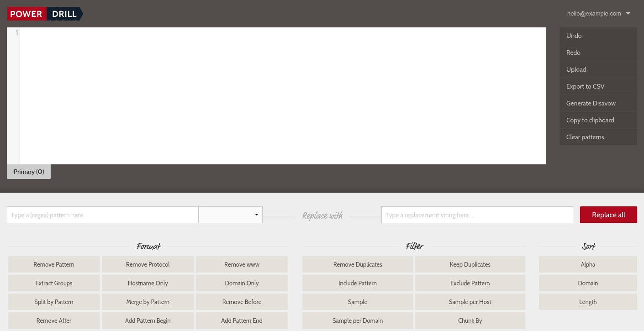644x331 pixels.
Task: Sort by Alpha
Action: coord(588,264)
